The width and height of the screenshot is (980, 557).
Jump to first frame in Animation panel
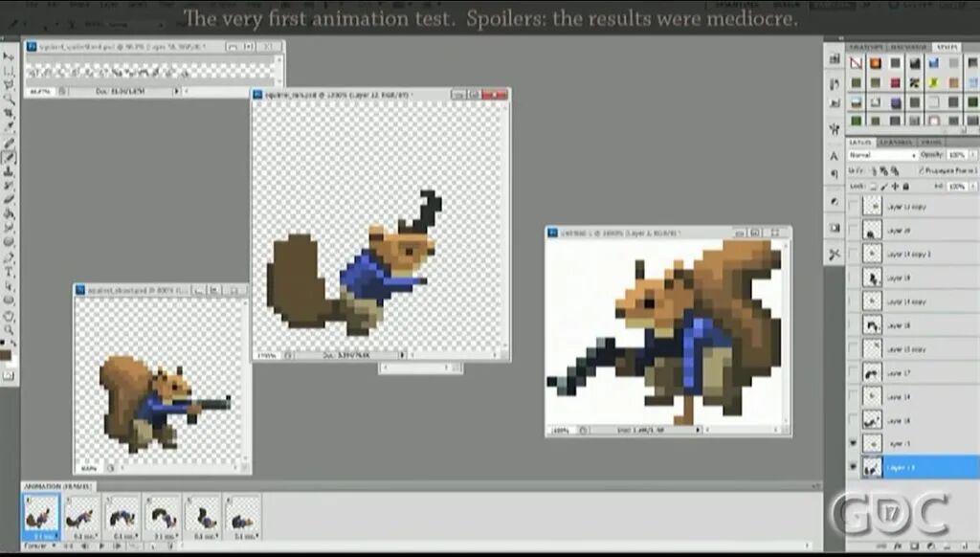pos(69,546)
